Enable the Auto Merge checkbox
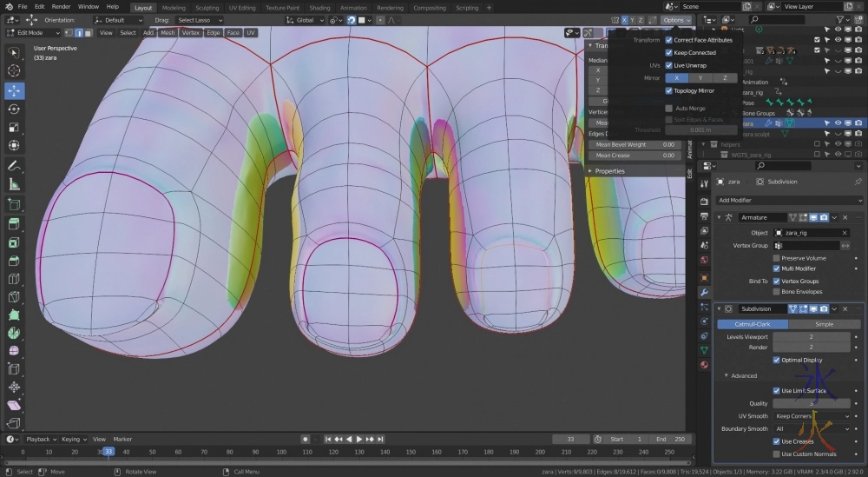 tap(668, 109)
